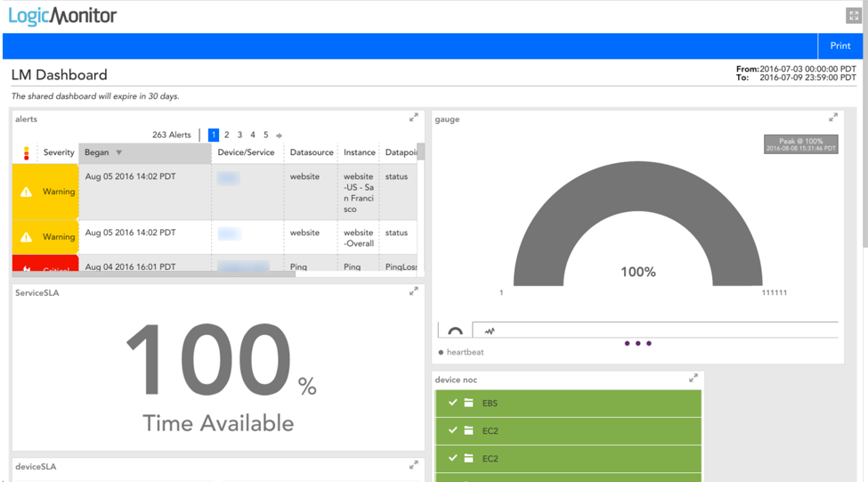The width and height of the screenshot is (868, 482).
Task: Go to alerts page 4
Action: 253,135
